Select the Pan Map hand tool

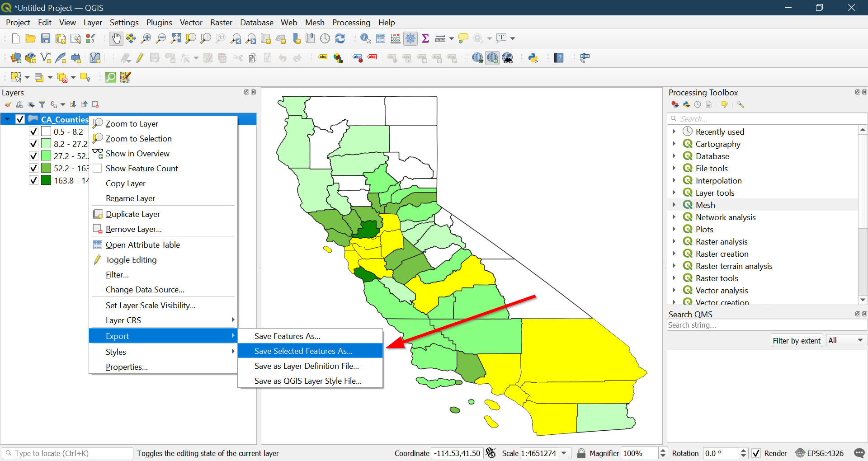tap(116, 39)
